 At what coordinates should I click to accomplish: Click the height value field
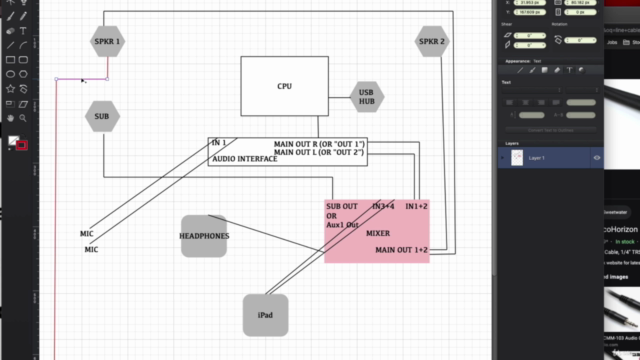pos(580,12)
